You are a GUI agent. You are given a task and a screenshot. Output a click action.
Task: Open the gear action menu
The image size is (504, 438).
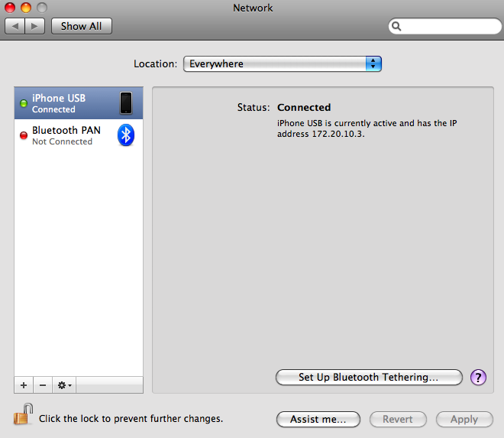(x=65, y=385)
